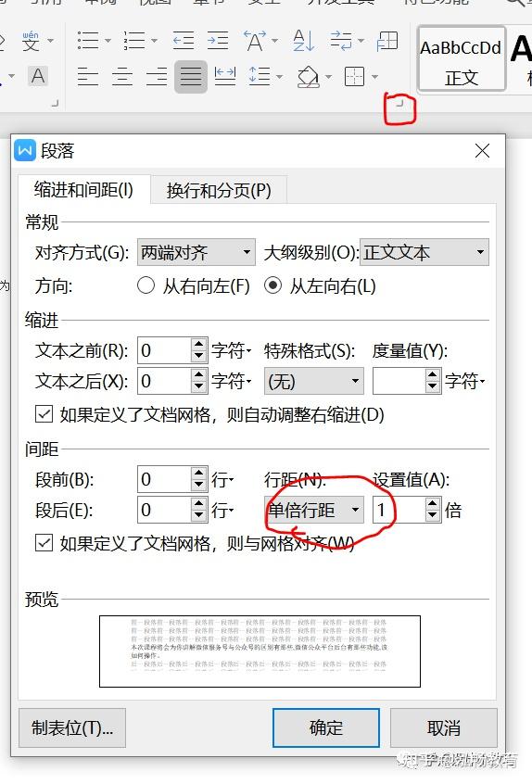Increase 度量值 with up spinner

tap(433, 375)
